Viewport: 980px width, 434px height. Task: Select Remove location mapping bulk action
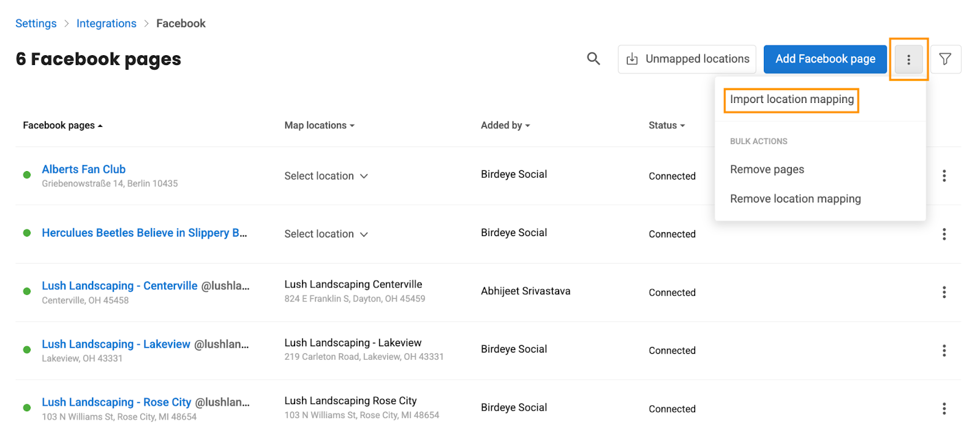795,199
